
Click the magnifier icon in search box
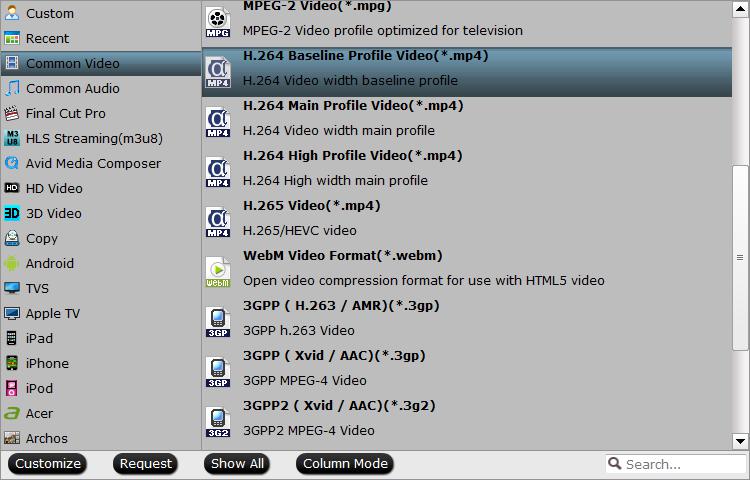(615, 464)
